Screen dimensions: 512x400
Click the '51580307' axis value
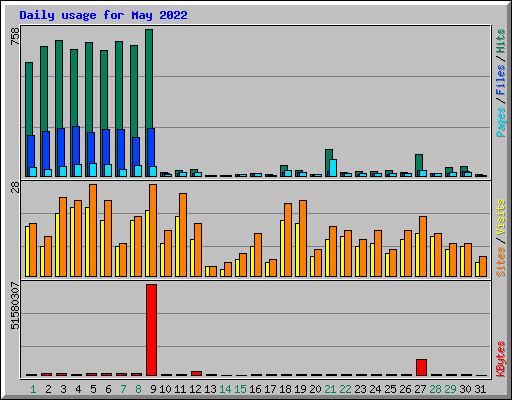[x=15, y=306]
